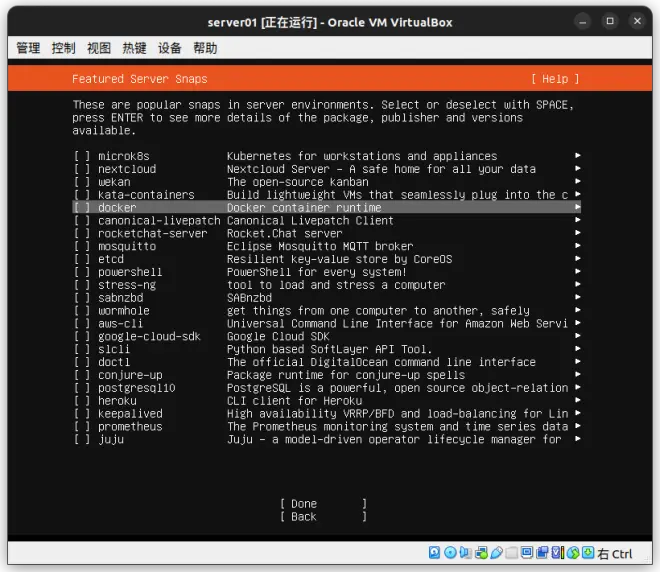Click 'Rocket.Chat server' description text

[x=285, y=234]
